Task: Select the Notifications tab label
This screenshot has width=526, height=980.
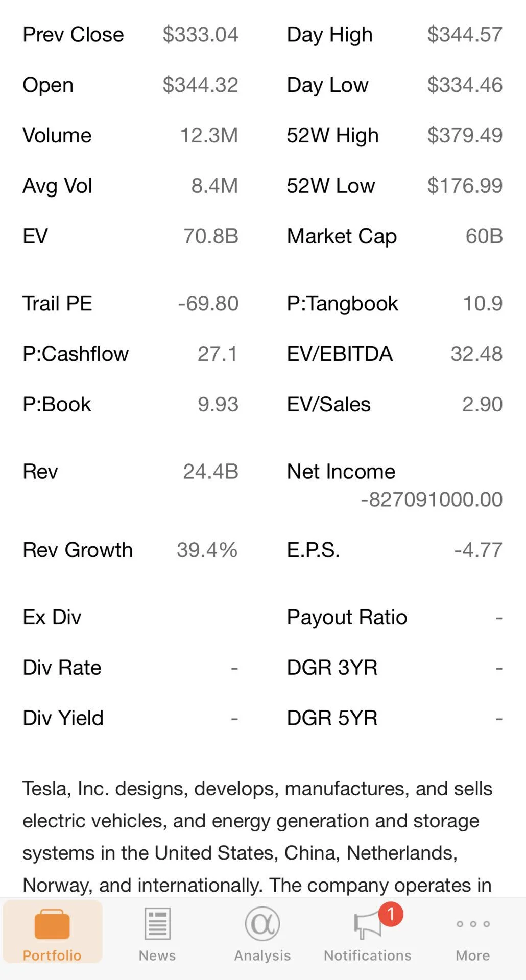Action: click(368, 955)
